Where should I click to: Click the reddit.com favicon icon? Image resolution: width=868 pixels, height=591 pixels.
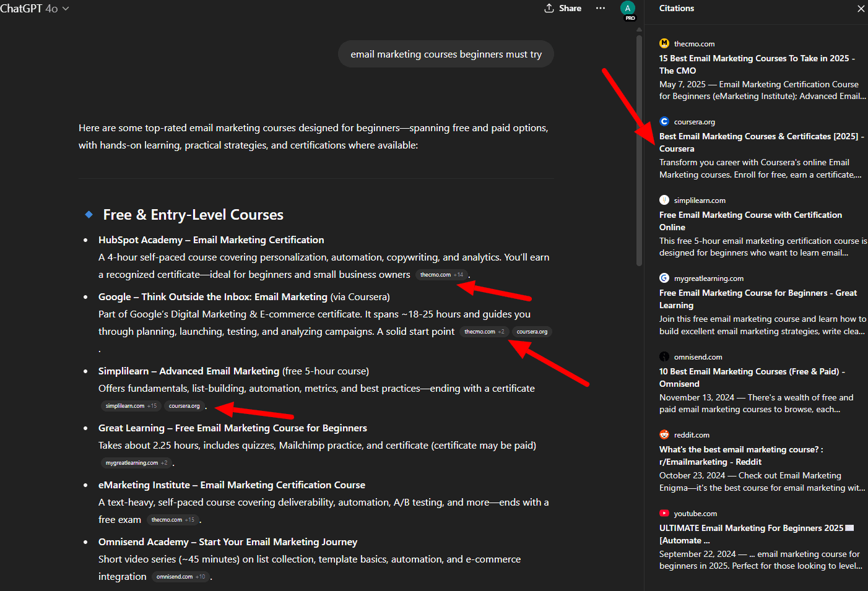pos(664,434)
